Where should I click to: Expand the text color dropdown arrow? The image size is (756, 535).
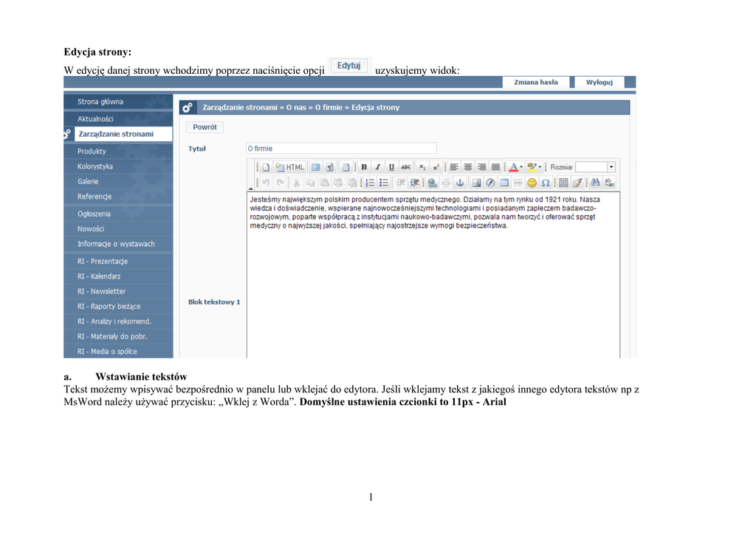coord(521,167)
